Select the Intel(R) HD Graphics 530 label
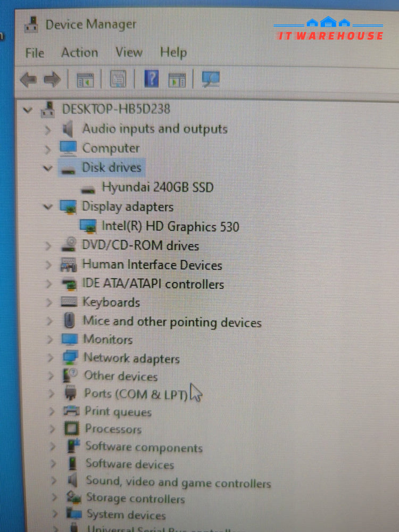This screenshot has height=532, width=399. (171, 226)
